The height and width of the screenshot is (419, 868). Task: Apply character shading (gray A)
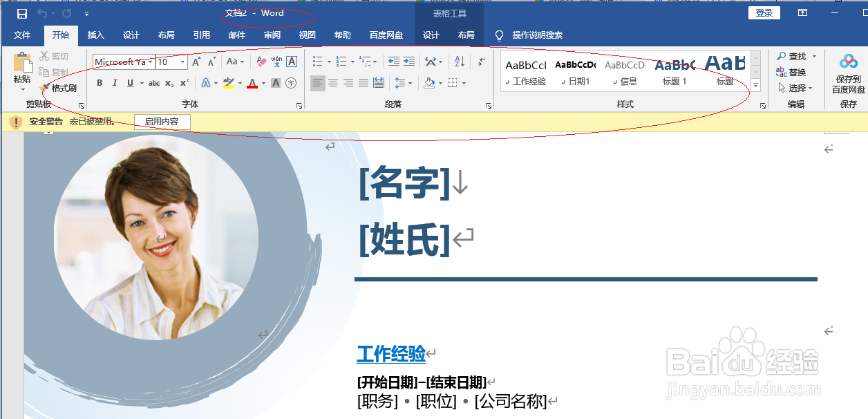pos(276,83)
